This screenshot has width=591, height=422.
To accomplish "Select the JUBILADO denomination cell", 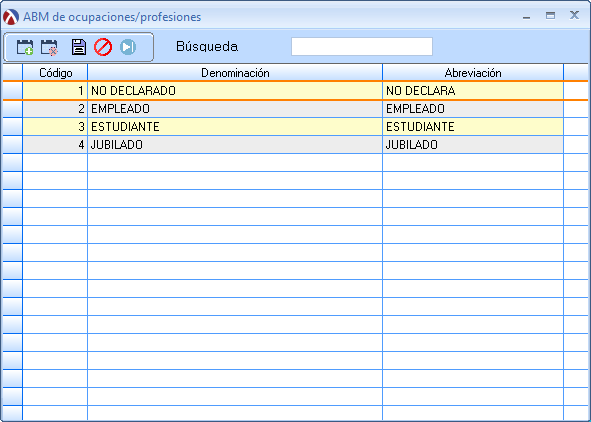I will (235, 145).
